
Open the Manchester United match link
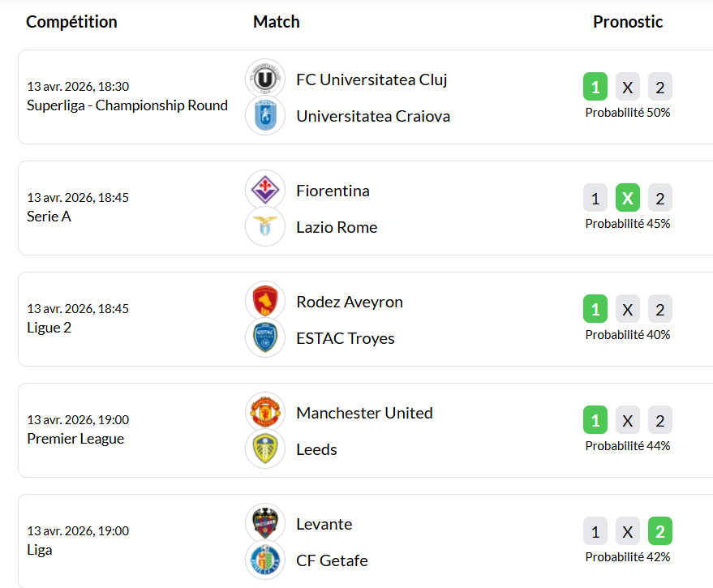point(364,413)
